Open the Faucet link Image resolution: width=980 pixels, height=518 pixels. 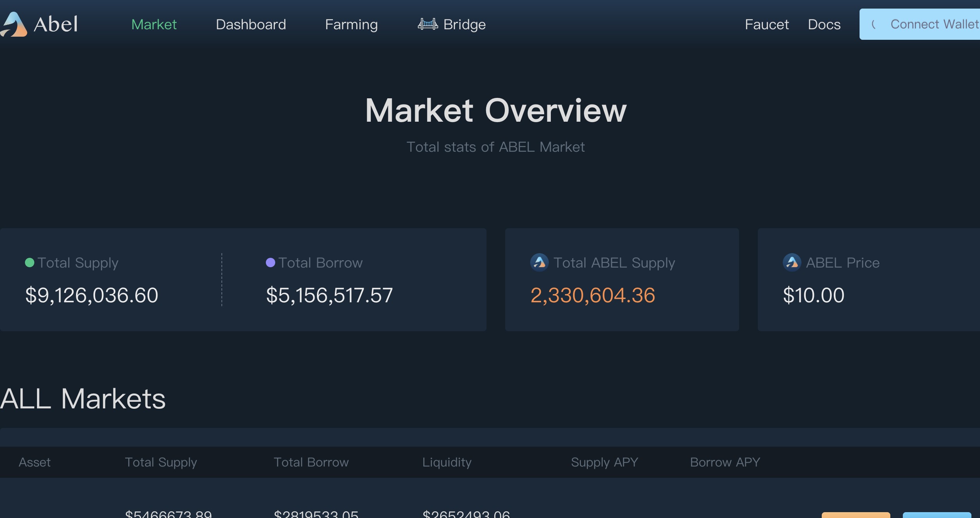coord(766,24)
